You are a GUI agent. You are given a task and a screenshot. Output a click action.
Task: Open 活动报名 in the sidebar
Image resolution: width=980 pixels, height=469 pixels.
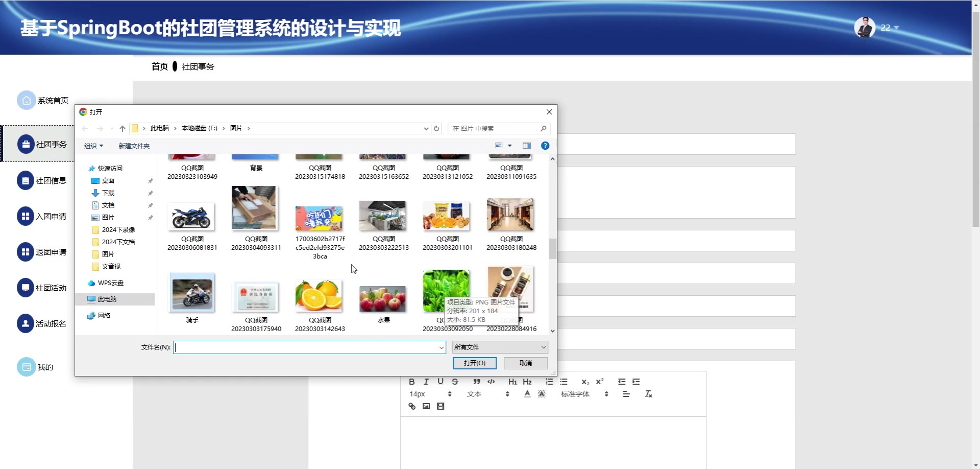[42, 323]
